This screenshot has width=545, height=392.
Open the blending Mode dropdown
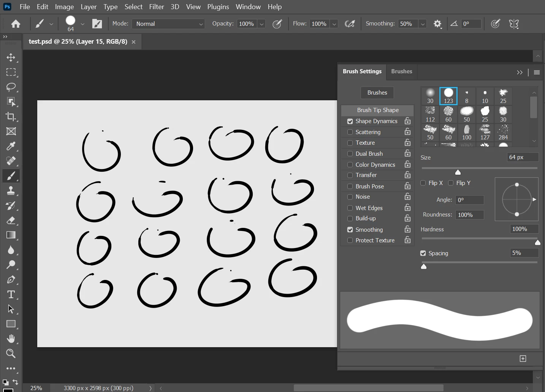tap(168, 24)
